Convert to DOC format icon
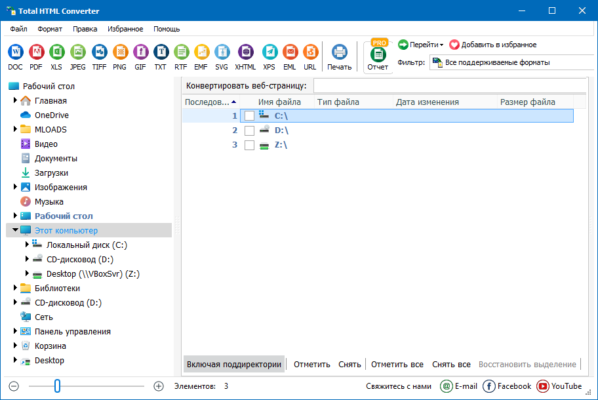Image resolution: width=598 pixels, height=400 pixels. [16, 52]
